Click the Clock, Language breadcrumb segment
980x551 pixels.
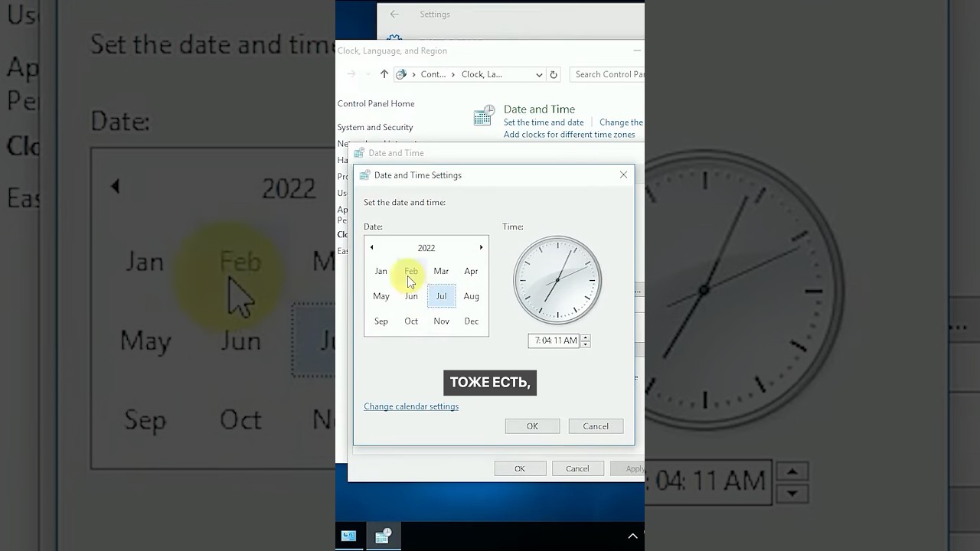pyautogui.click(x=482, y=74)
